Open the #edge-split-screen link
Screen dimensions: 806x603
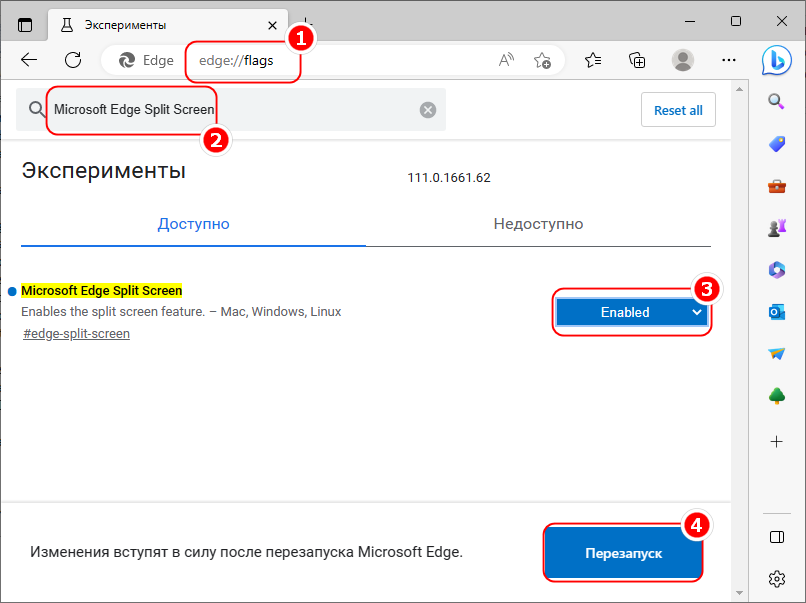[77, 334]
